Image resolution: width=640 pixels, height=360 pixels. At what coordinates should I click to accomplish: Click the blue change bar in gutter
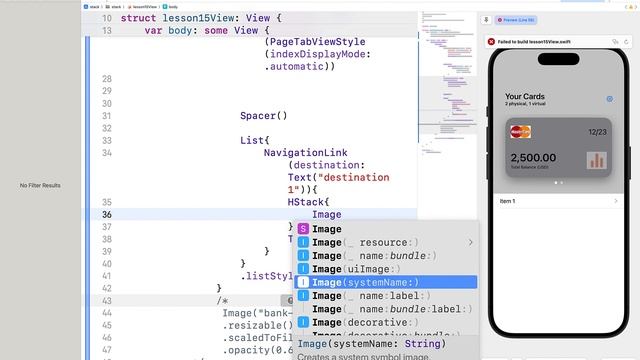coord(87,198)
